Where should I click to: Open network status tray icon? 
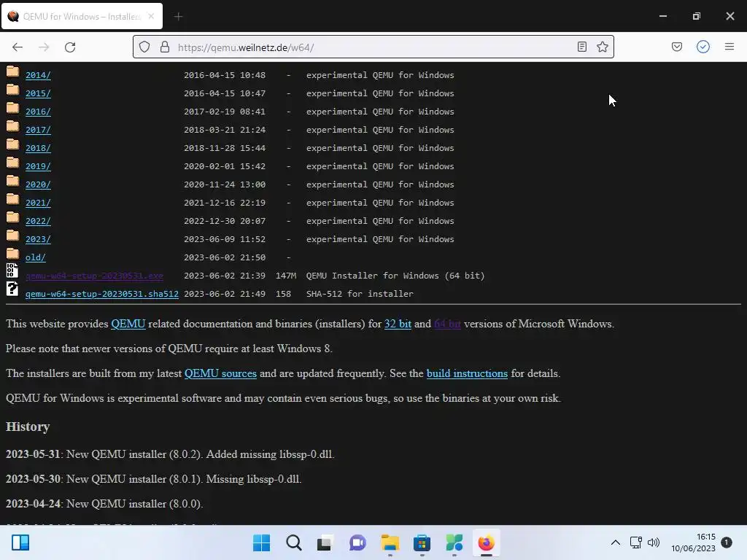pos(635,542)
